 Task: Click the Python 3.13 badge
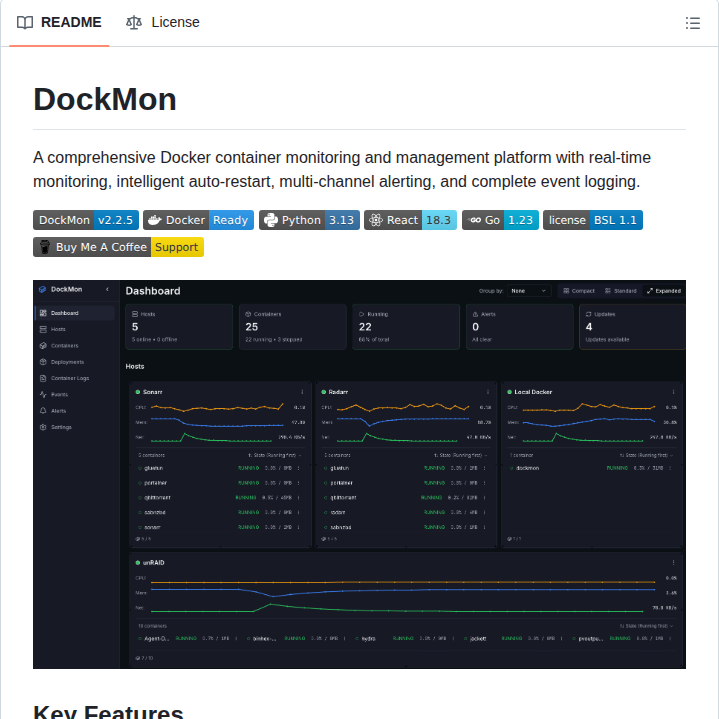(310, 220)
